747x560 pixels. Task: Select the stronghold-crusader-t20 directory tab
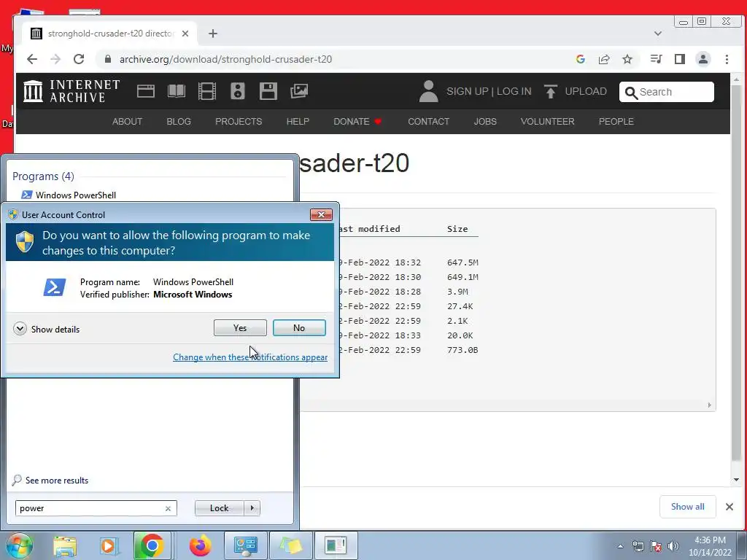click(110, 34)
